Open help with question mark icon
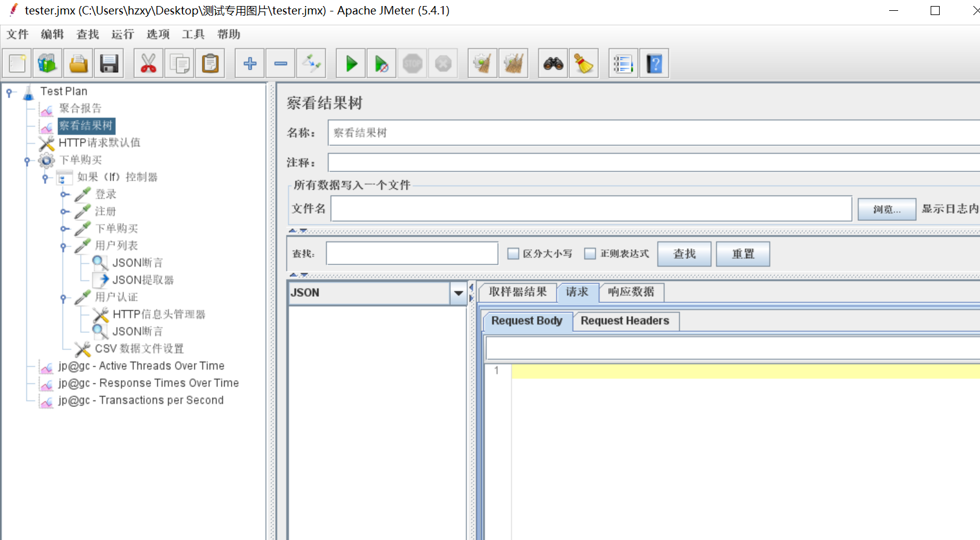 [654, 63]
